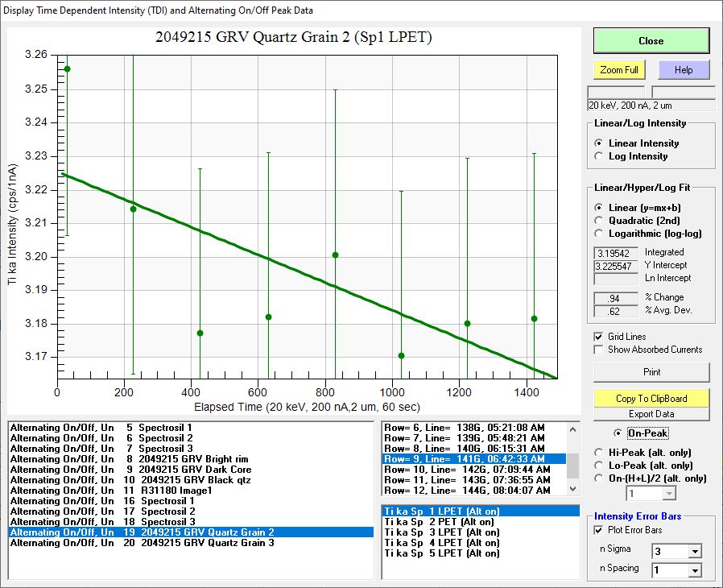
Task: Expand the n Spacing dropdown
Action: tap(695, 571)
